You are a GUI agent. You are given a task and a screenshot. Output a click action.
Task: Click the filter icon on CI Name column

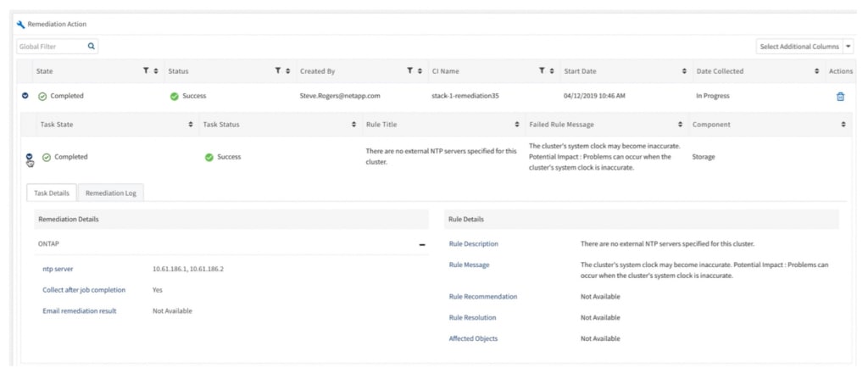(x=542, y=71)
